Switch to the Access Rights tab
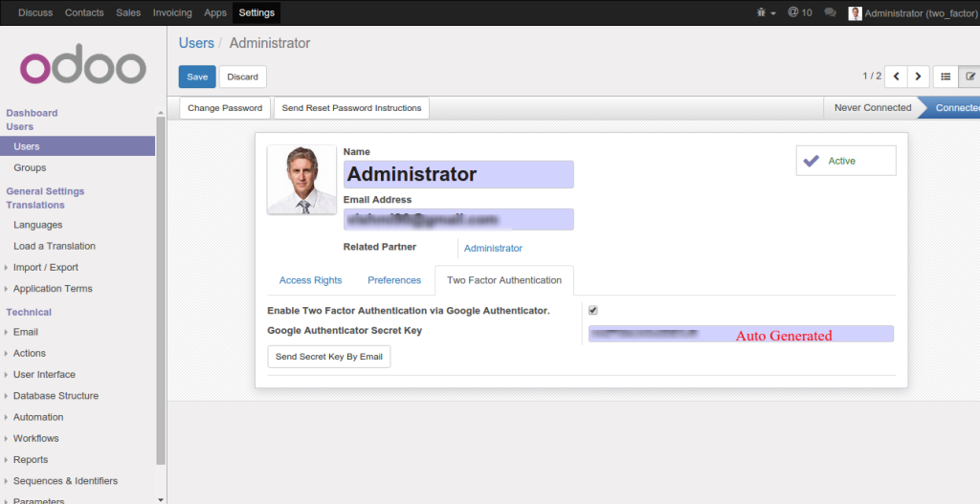The image size is (980, 504). tap(310, 280)
